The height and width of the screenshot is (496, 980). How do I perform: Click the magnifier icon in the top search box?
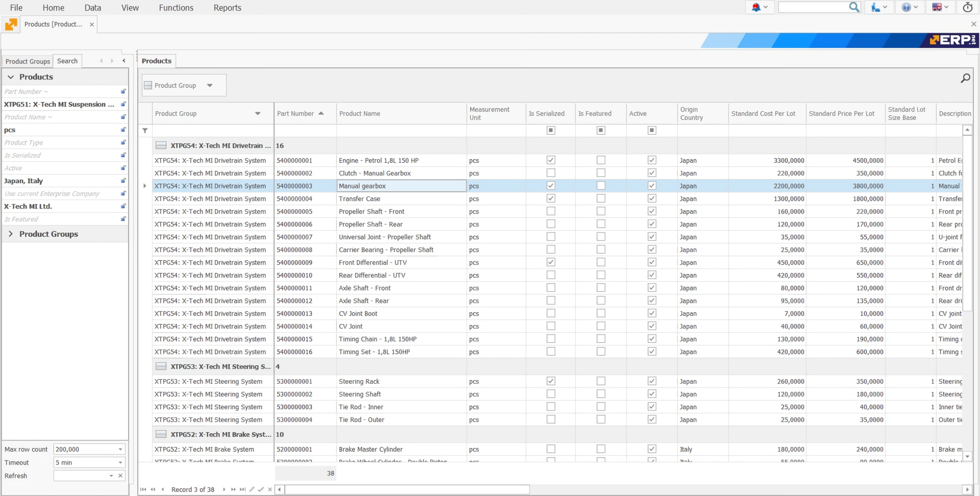point(854,7)
